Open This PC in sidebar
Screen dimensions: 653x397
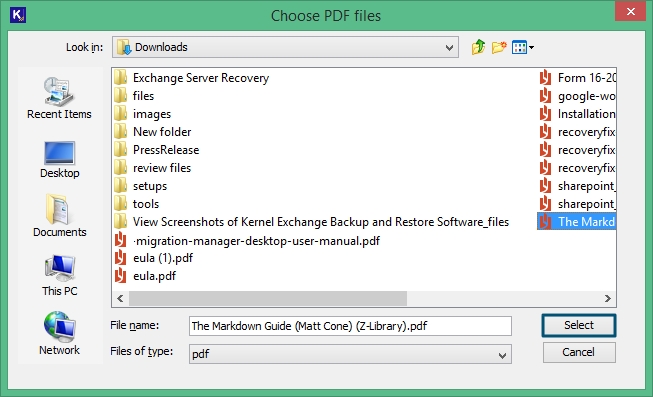[59, 275]
